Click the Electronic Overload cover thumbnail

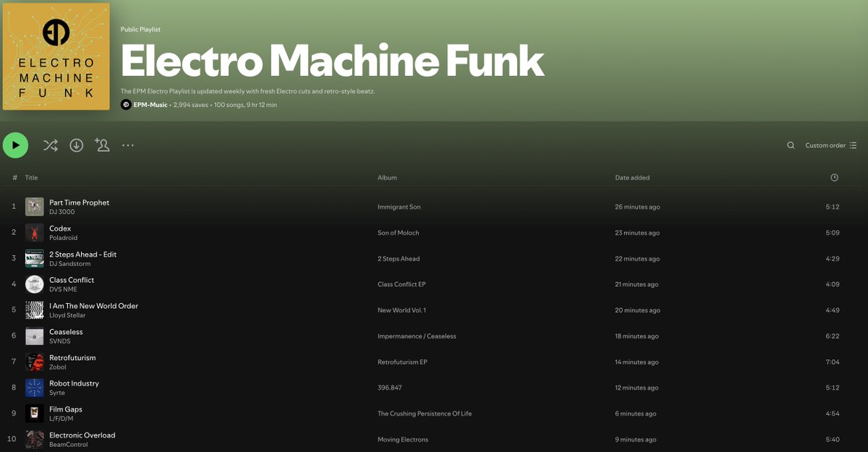[35, 440]
